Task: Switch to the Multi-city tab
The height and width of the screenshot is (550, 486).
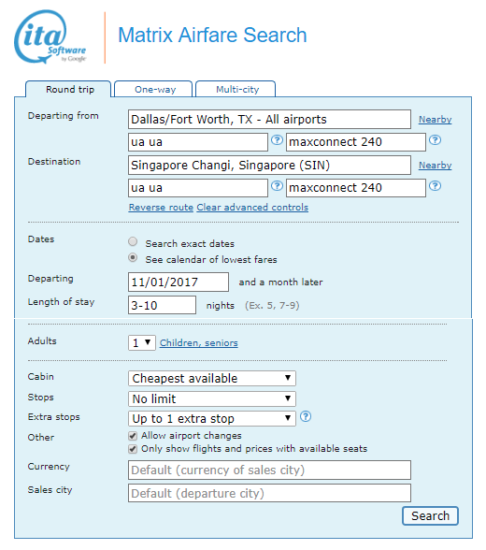Action: tap(236, 89)
